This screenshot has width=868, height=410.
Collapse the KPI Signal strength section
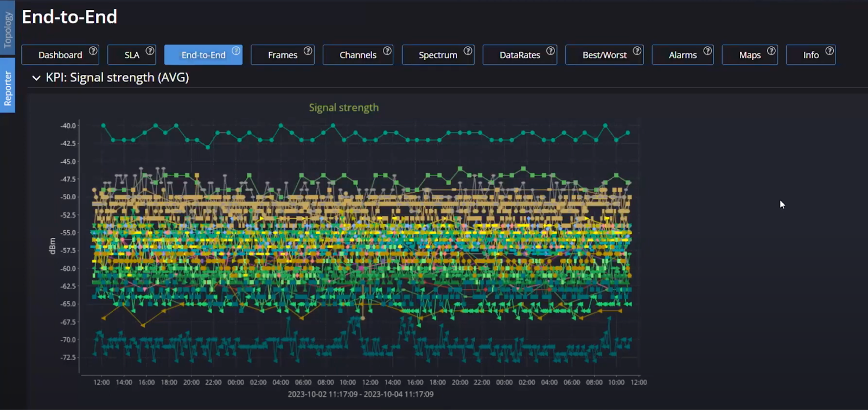(x=36, y=78)
